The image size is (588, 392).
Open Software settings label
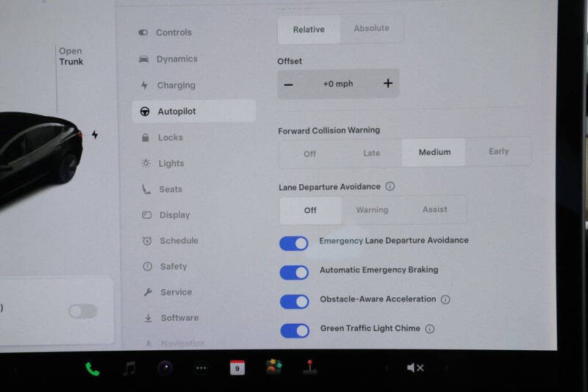click(x=180, y=318)
